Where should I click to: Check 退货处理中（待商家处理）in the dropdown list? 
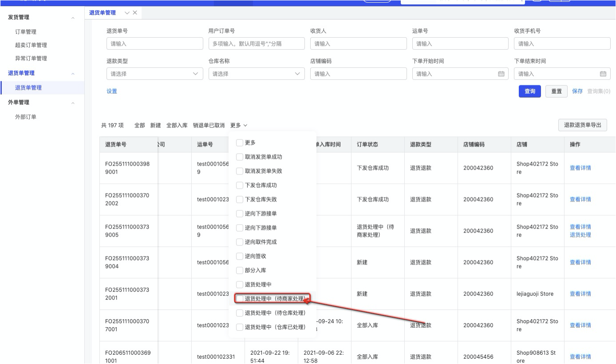pyautogui.click(x=240, y=299)
